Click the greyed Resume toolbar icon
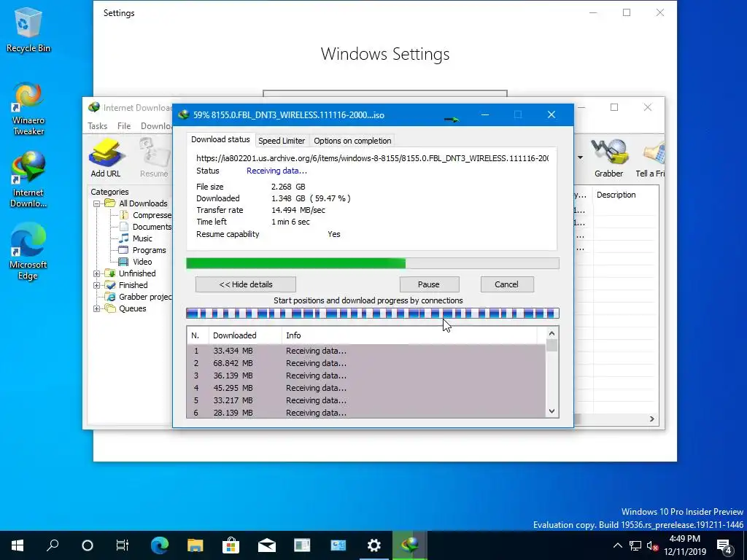 pyautogui.click(x=155, y=157)
